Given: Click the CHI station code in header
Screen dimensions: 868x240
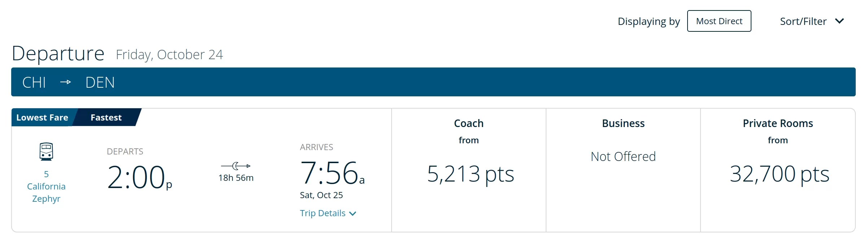Looking at the screenshot, I should point(34,82).
